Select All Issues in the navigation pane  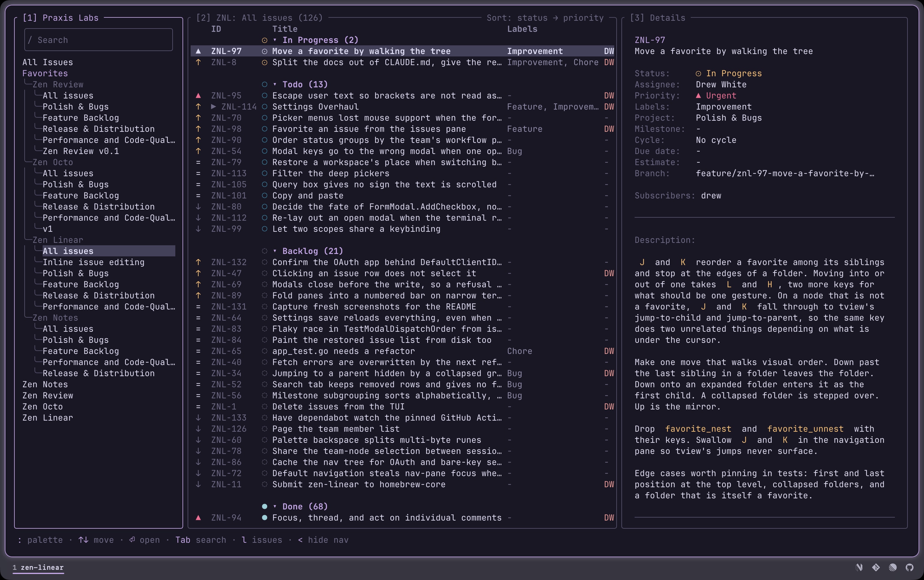point(47,62)
